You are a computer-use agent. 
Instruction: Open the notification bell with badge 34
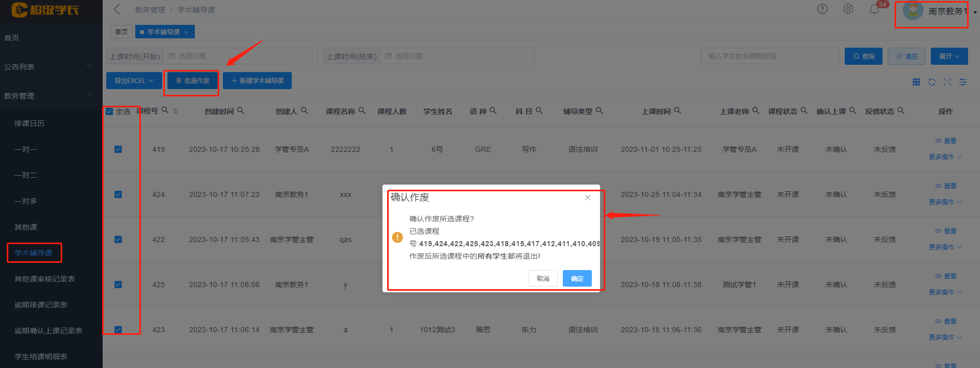tap(874, 9)
